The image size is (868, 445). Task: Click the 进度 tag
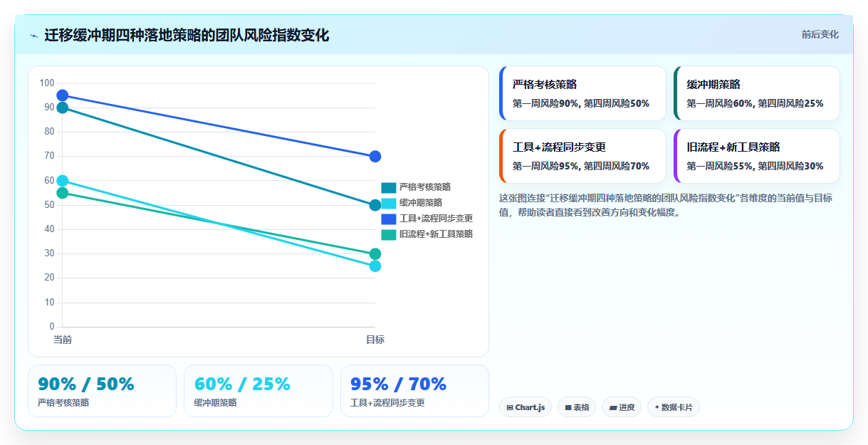[622, 407]
